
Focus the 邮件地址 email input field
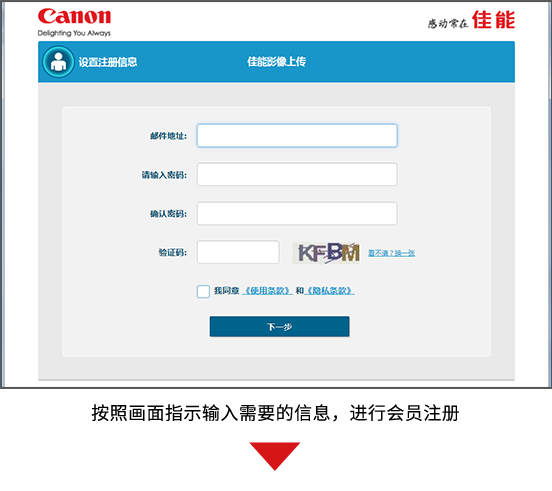(x=297, y=135)
